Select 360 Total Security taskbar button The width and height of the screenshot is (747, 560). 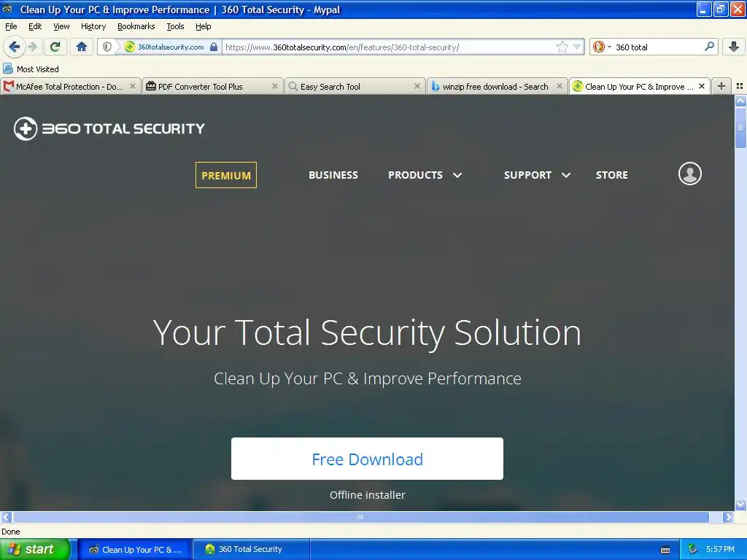[x=252, y=549]
